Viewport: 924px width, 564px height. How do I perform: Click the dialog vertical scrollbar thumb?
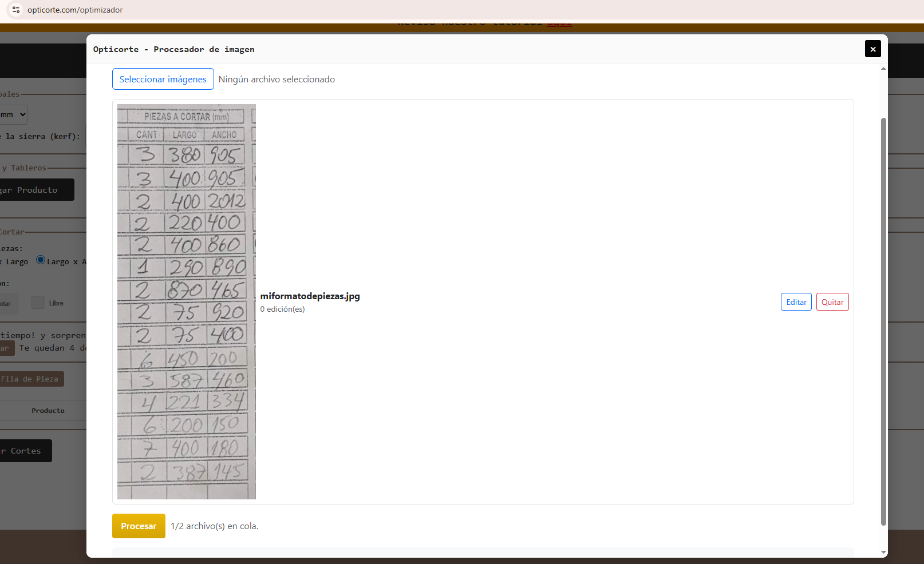(x=883, y=320)
